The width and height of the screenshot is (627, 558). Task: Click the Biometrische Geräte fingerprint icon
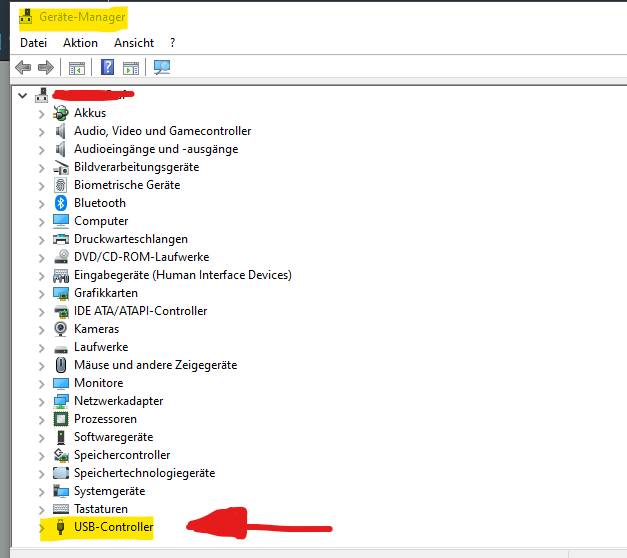[x=60, y=185]
